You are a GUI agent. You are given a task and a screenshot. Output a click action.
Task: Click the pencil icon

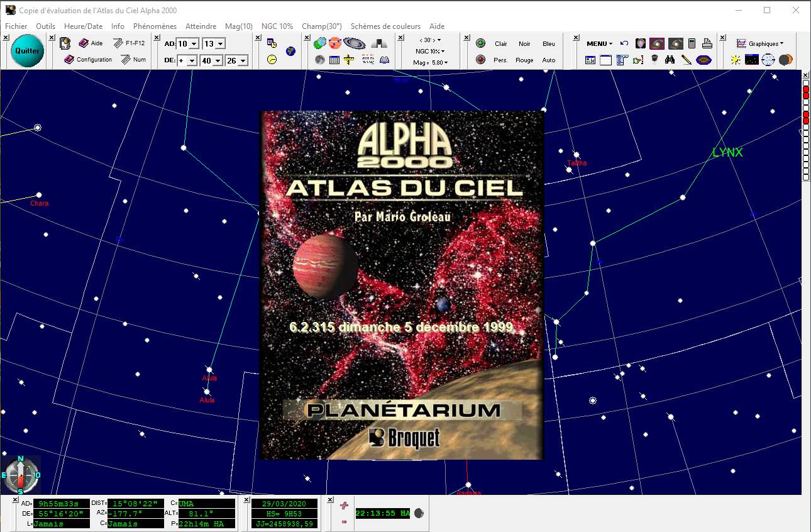click(x=687, y=60)
